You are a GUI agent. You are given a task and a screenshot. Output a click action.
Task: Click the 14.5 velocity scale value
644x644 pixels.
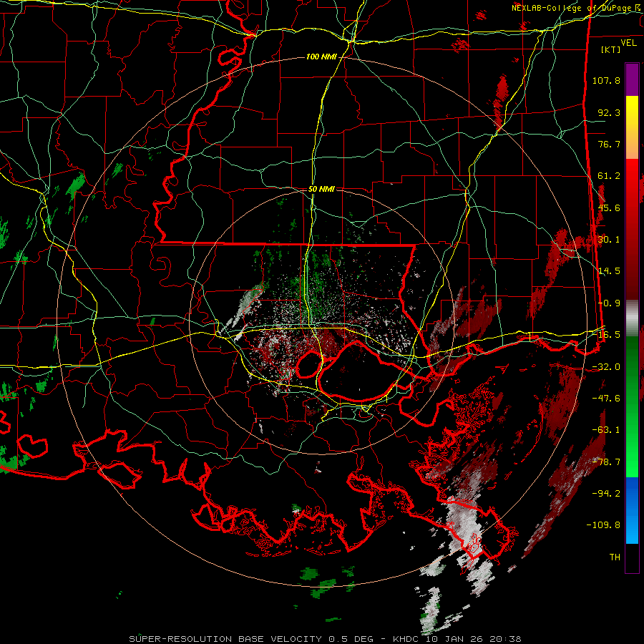609,271
